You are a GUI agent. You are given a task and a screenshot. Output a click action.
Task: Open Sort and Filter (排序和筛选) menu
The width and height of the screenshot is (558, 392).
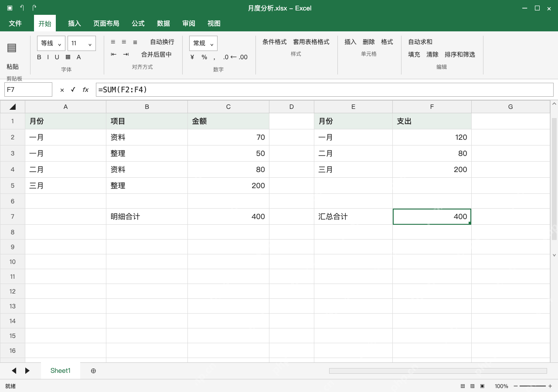pos(460,54)
